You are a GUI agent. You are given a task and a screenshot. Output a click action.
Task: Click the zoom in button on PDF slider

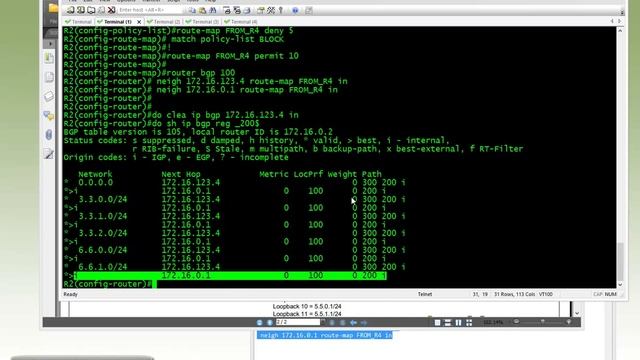point(569,322)
